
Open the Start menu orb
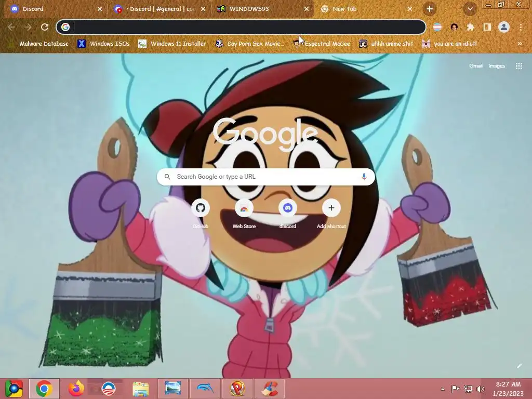(14, 389)
